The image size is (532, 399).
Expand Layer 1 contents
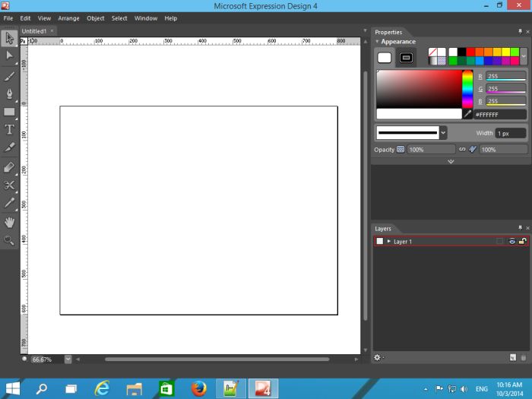(389, 242)
